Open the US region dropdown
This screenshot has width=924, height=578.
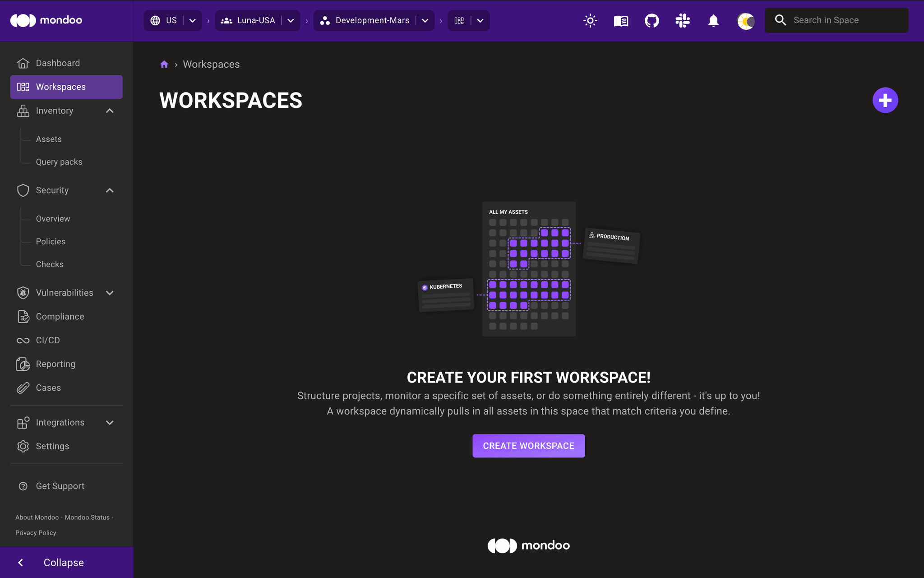click(x=192, y=20)
